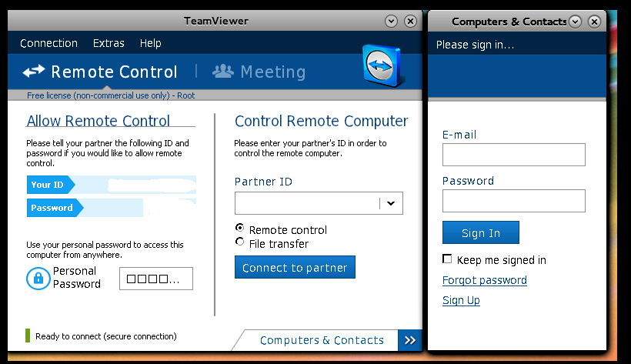Click the green ready status indicator
Viewport: 631px width, 364px height.
28,336
